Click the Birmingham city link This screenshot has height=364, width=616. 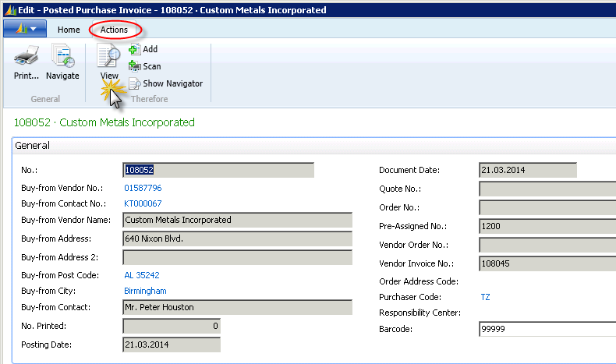coord(145,292)
